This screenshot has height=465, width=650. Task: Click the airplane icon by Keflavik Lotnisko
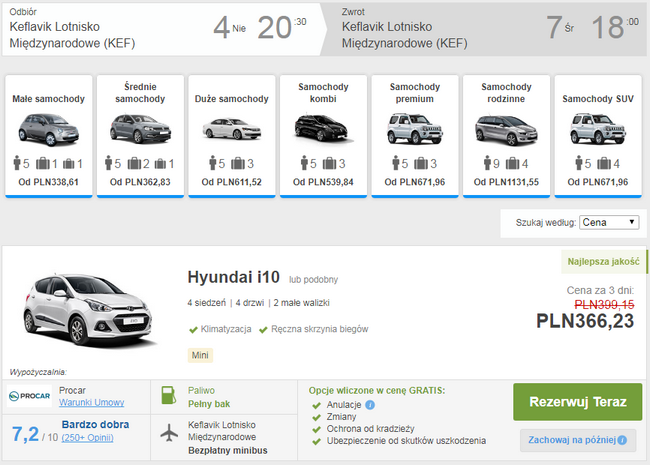coord(169,434)
